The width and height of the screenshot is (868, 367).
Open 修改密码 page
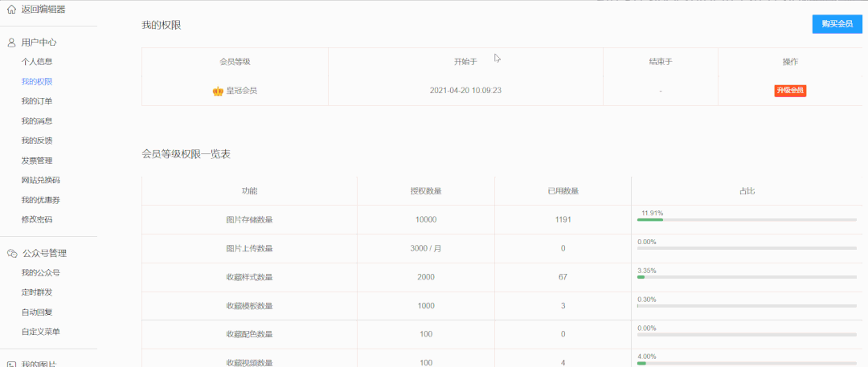coord(37,219)
